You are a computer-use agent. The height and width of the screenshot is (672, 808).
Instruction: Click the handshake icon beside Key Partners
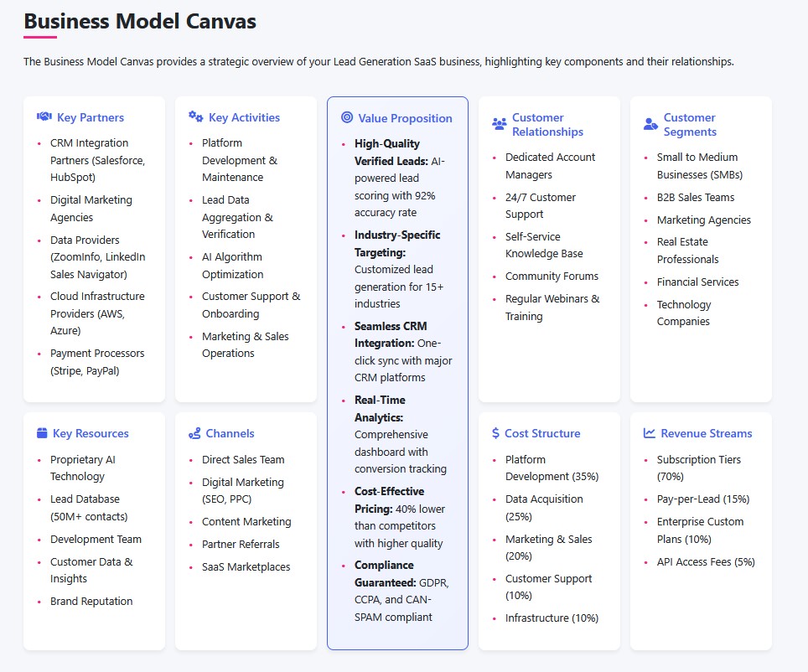(x=44, y=117)
